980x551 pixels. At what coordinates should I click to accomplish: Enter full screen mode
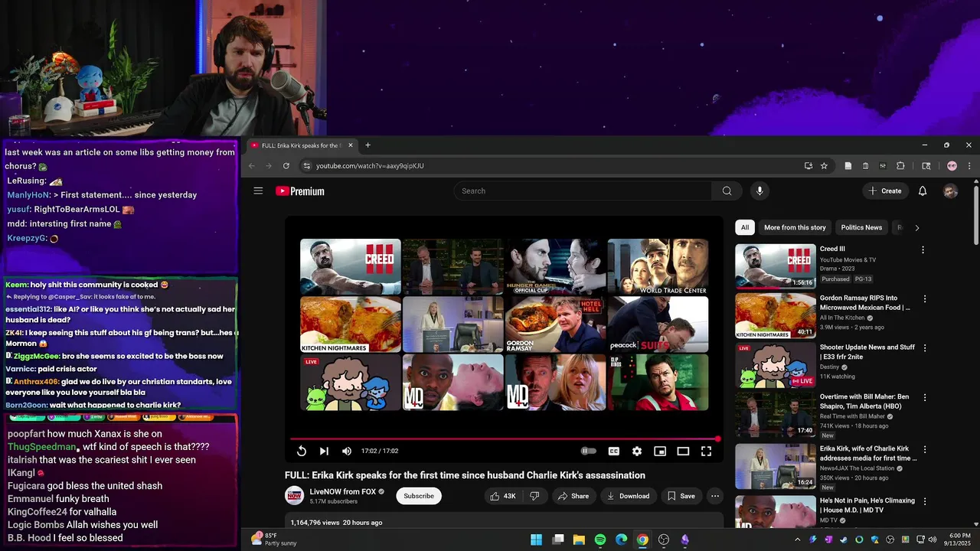(x=706, y=452)
